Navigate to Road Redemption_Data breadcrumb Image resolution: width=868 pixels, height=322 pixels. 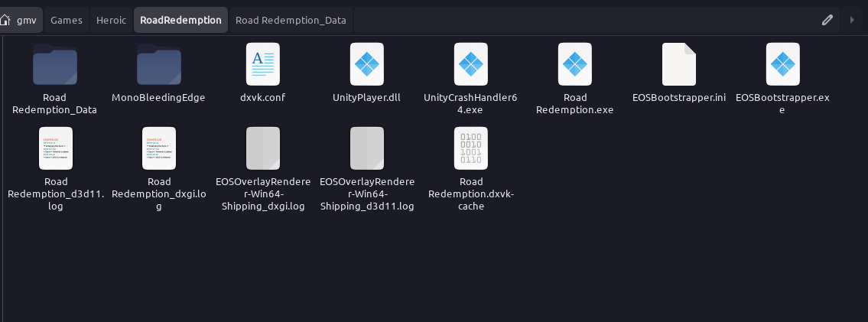pos(291,20)
